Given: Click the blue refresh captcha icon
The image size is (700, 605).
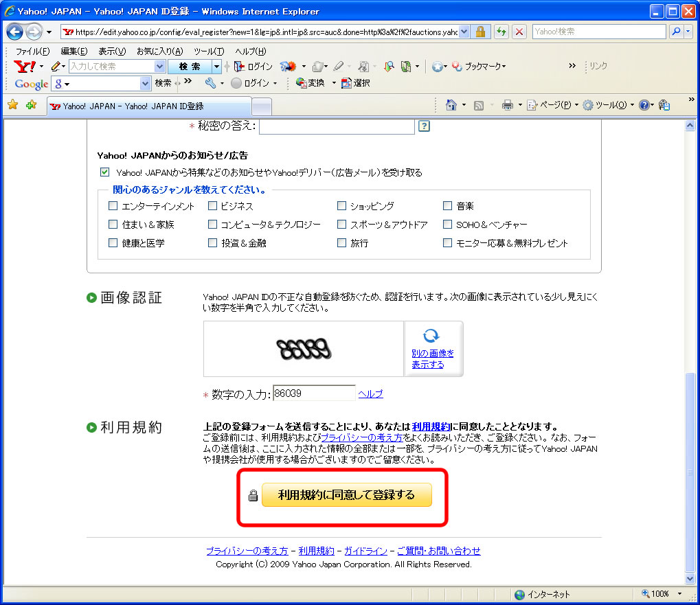Looking at the screenshot, I should [x=431, y=336].
